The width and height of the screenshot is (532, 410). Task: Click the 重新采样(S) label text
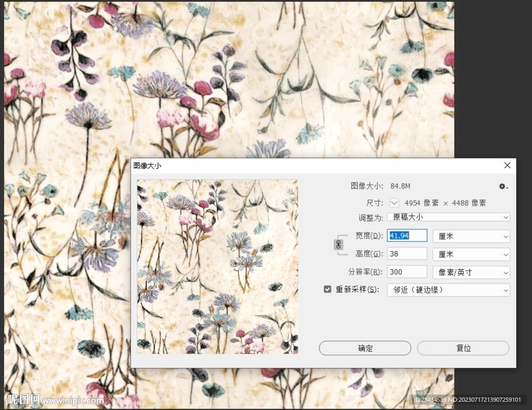coord(357,290)
